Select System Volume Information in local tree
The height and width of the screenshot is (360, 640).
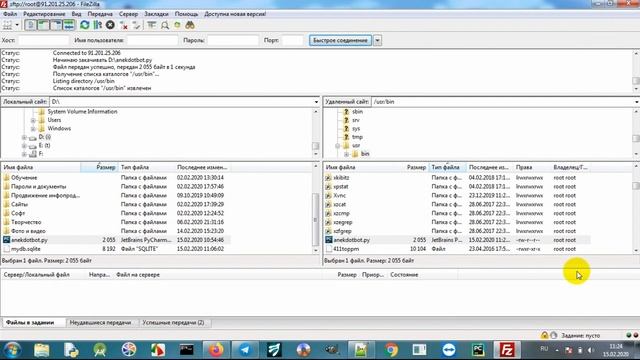pos(82,111)
